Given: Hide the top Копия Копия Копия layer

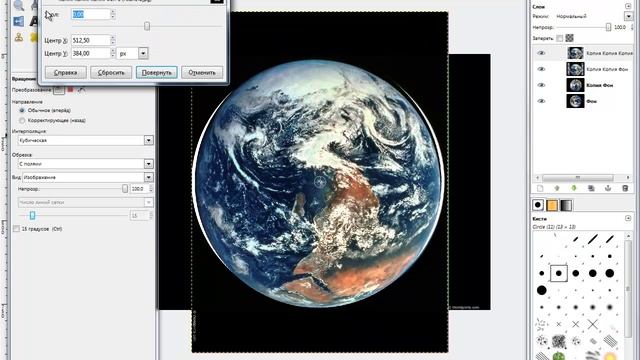Looking at the screenshot, I should [541, 53].
